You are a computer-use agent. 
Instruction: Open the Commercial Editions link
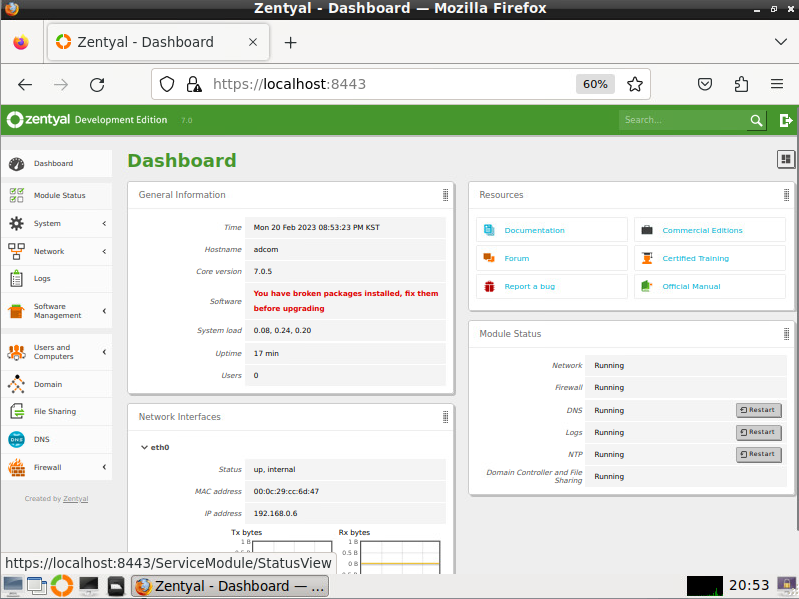tap(702, 230)
